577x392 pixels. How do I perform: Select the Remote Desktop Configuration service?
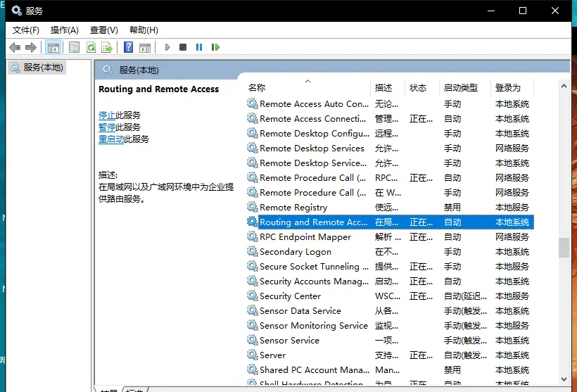point(390,133)
